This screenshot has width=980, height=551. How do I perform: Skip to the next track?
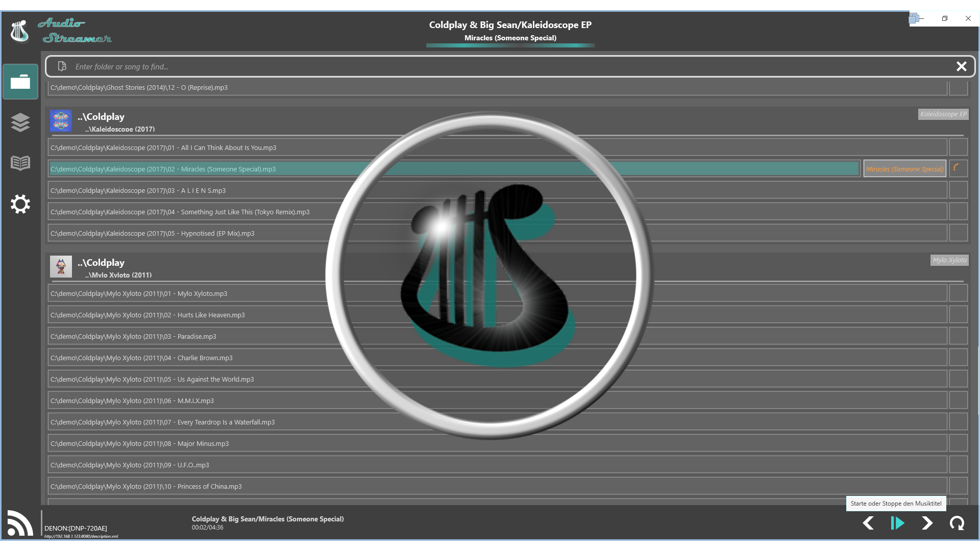[928, 523]
